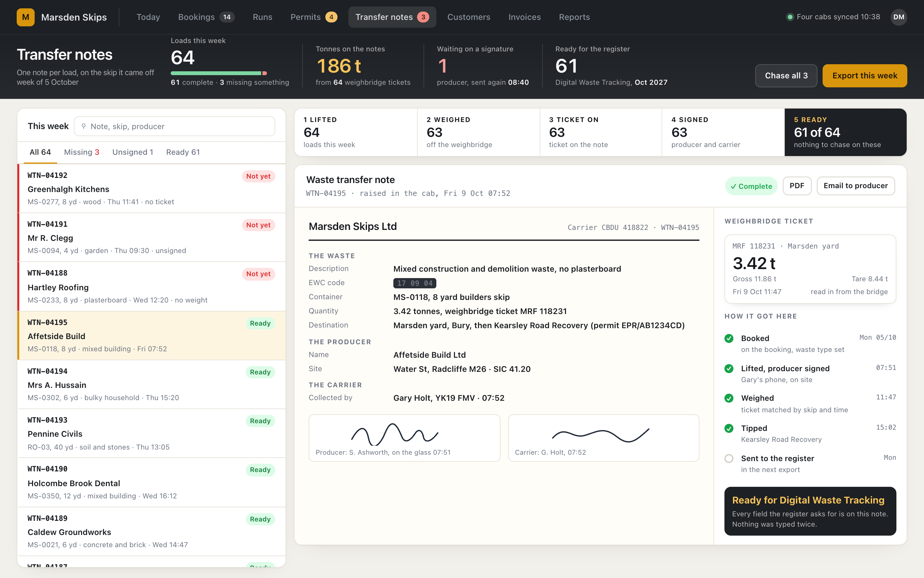Open note WTN-04194 Mrs A. Hussain
The width and height of the screenshot is (924, 578).
click(151, 385)
